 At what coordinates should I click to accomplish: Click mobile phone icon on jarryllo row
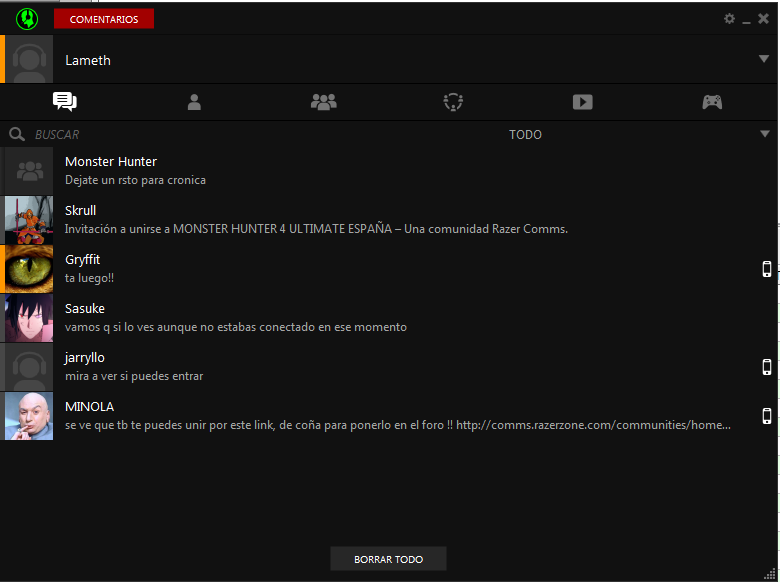(767, 367)
